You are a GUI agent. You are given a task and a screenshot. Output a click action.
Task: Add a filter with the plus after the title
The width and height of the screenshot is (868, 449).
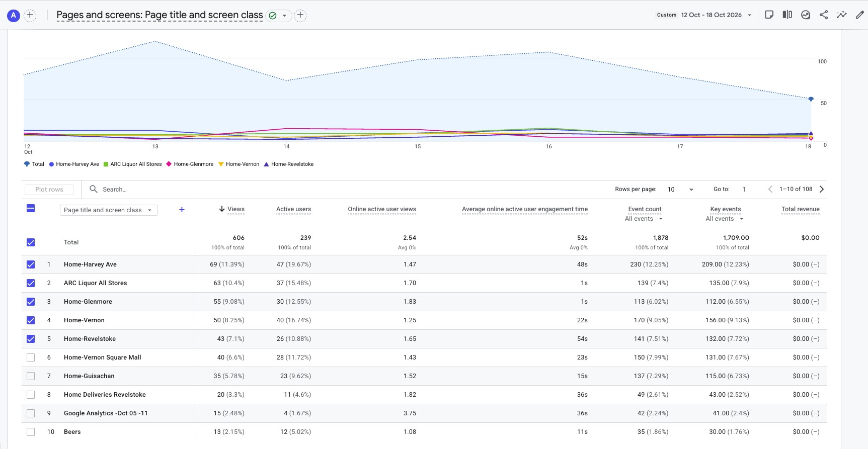300,16
